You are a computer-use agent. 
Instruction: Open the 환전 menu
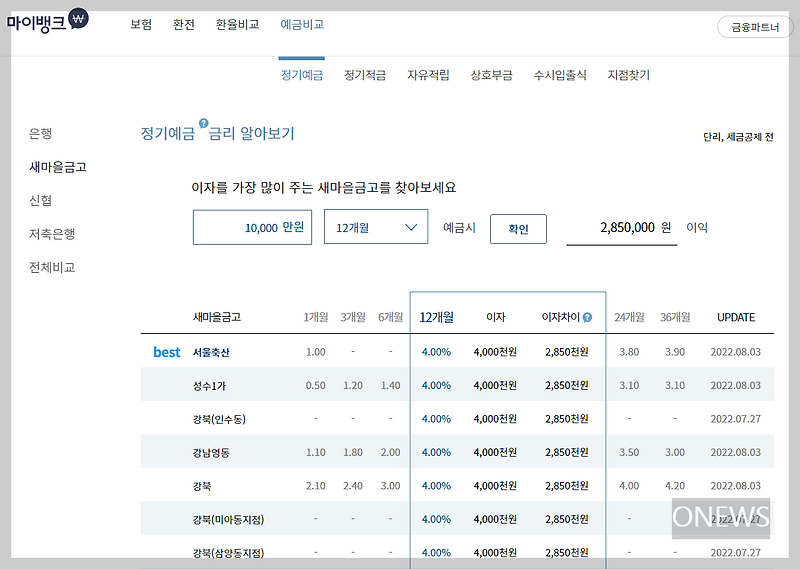tap(184, 24)
